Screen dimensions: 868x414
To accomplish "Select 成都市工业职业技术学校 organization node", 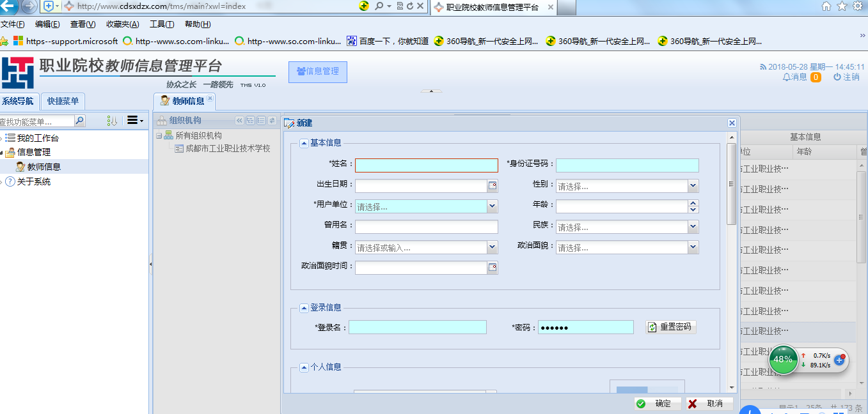I will (x=228, y=148).
